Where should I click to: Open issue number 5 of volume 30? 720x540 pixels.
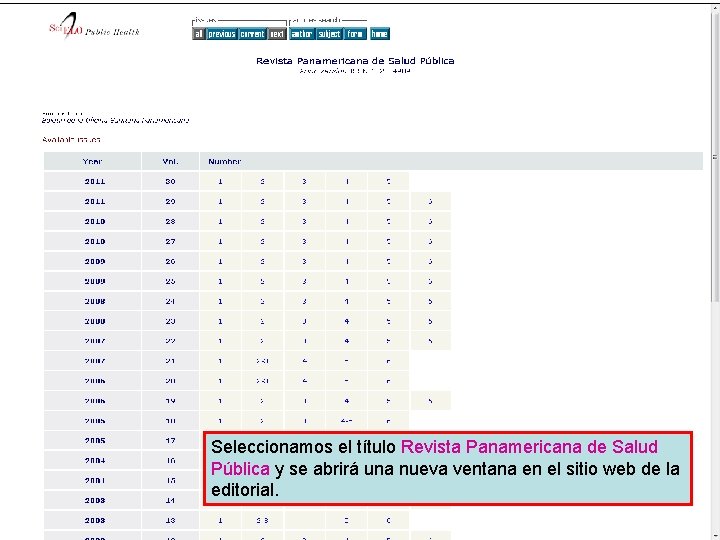pyautogui.click(x=388, y=181)
